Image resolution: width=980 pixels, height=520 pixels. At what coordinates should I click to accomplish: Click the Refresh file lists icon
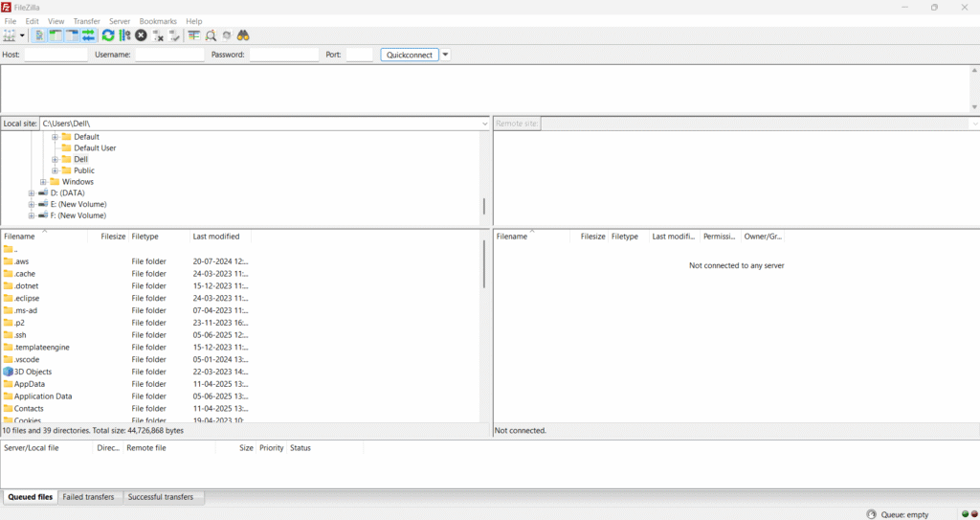108,35
